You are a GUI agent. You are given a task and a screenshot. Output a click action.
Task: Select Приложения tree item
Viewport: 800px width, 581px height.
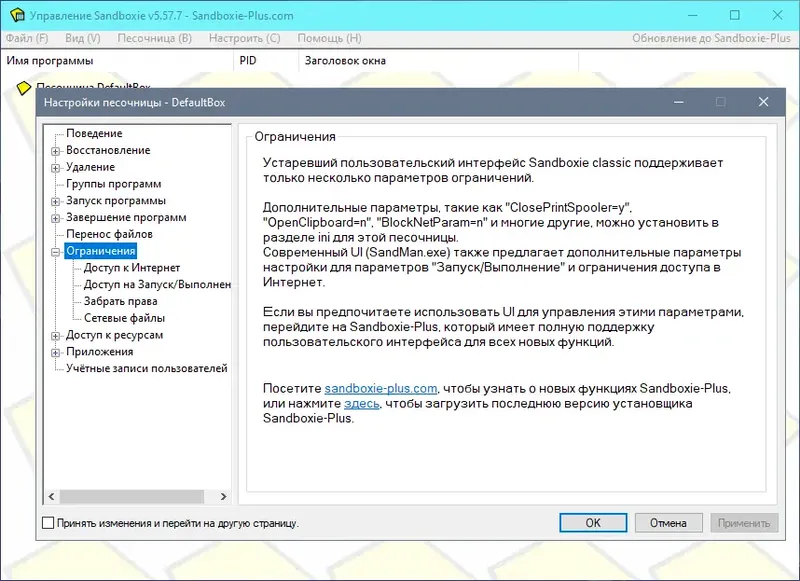tap(99, 352)
